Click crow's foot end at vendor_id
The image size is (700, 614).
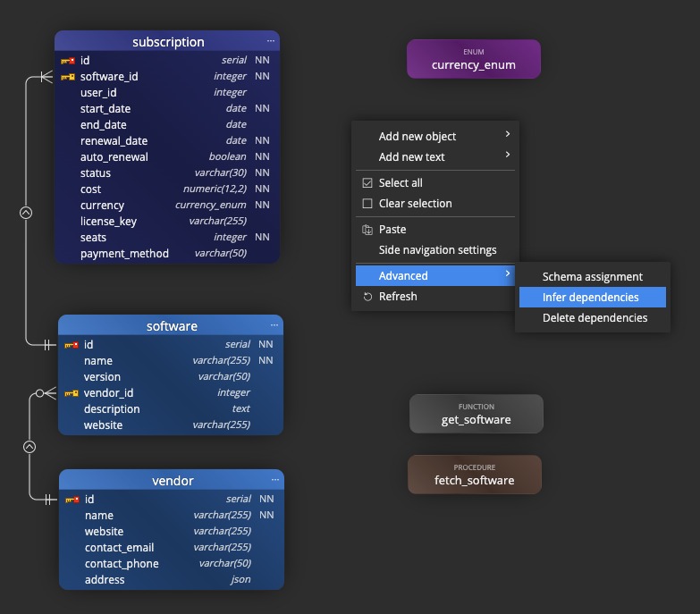(46, 393)
